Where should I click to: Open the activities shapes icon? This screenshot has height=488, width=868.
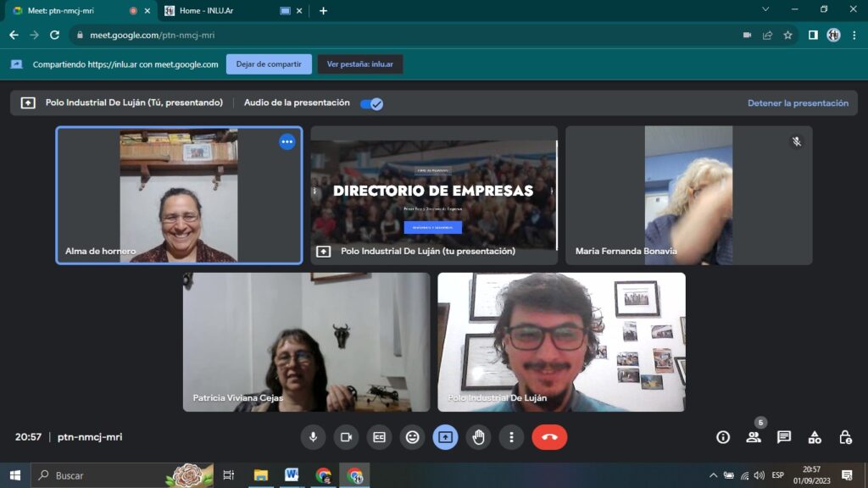[x=815, y=437]
